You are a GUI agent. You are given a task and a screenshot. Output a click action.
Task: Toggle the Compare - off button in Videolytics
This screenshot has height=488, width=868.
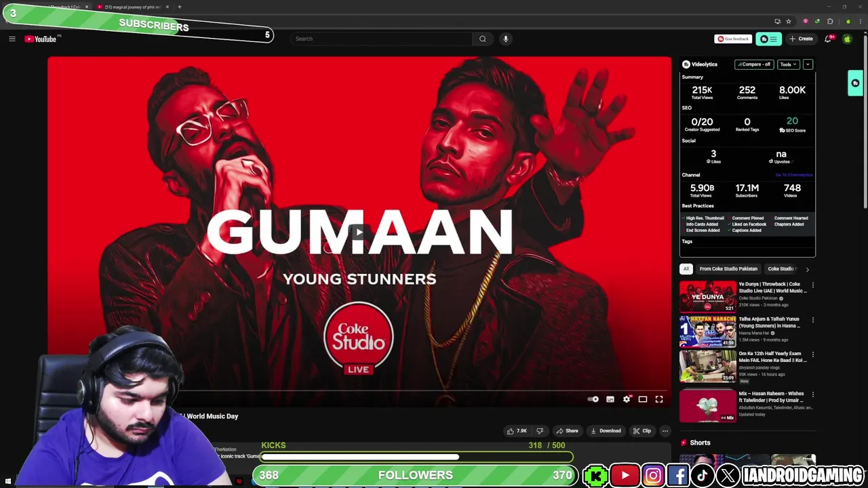click(754, 64)
